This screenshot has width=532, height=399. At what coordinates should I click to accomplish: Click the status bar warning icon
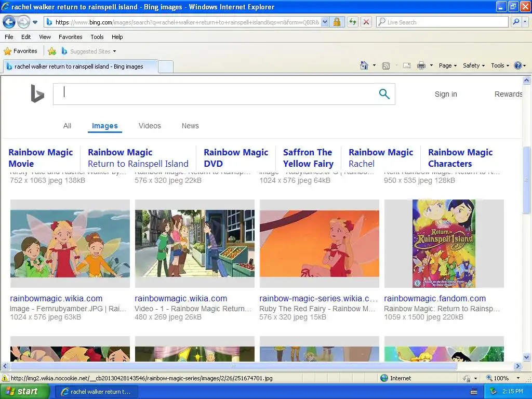pyautogui.click(x=5, y=378)
